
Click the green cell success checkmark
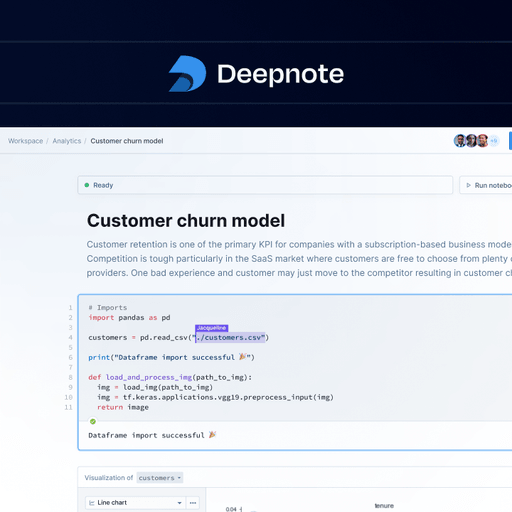coord(93,421)
